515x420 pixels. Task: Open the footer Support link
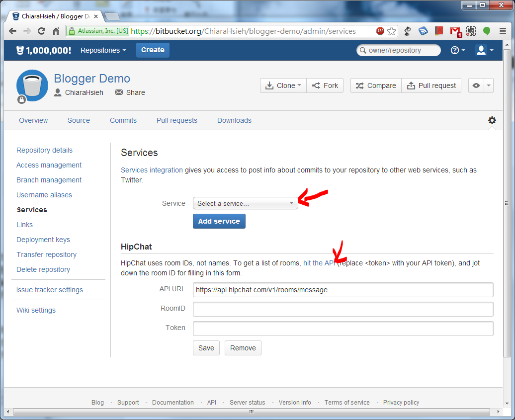pyautogui.click(x=128, y=403)
